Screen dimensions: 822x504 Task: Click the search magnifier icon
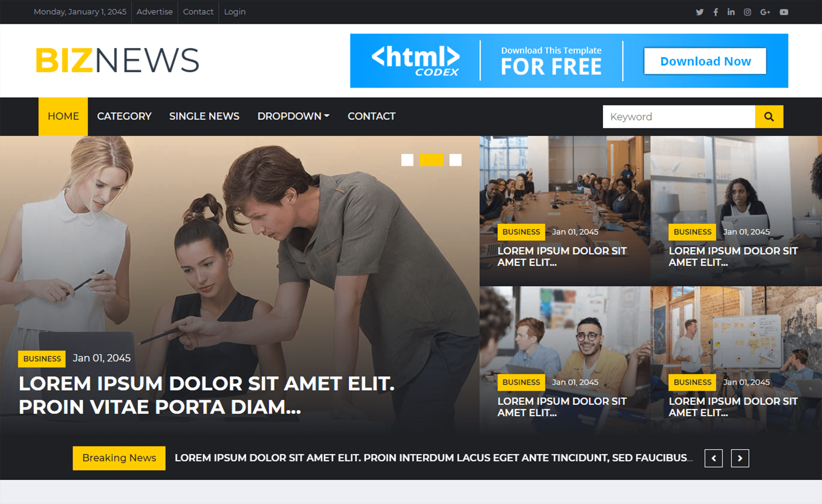(x=769, y=116)
